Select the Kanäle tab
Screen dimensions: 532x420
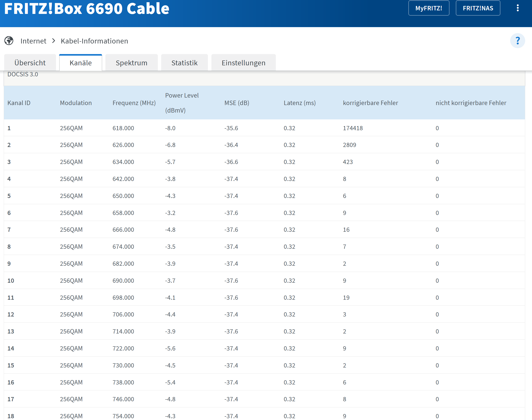tap(80, 63)
